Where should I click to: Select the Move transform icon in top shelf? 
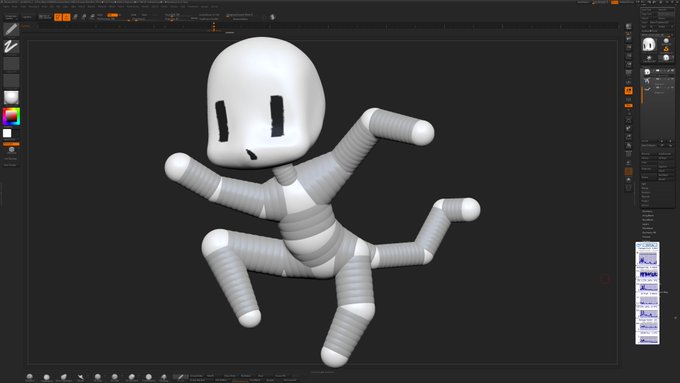click(75, 17)
